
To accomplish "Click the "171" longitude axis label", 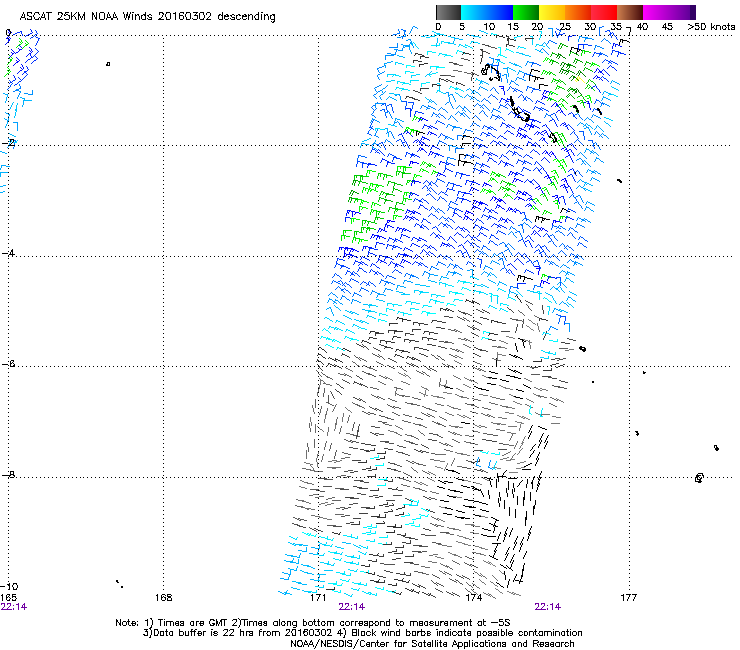I will (x=318, y=598).
